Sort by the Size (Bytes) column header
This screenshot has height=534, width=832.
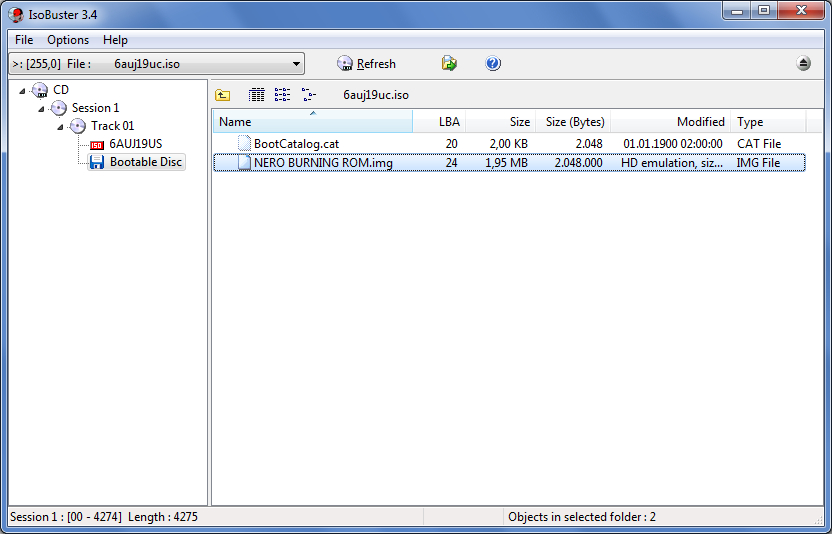(573, 122)
